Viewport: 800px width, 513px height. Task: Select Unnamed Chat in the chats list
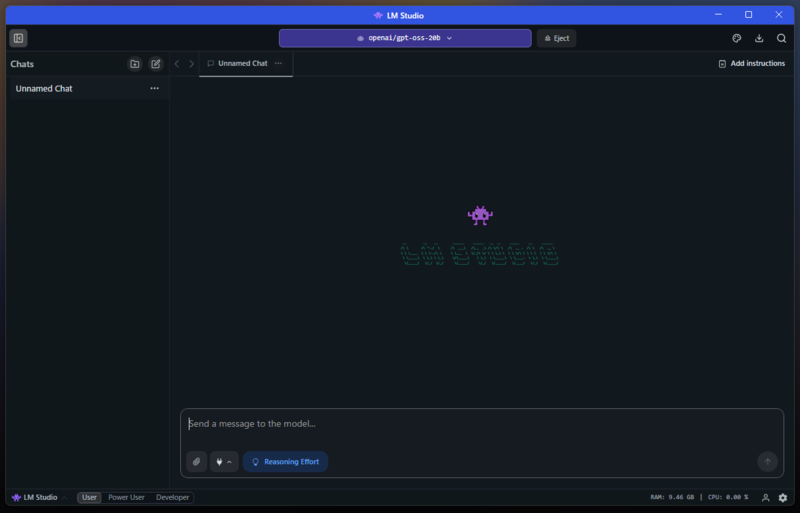[70, 89]
